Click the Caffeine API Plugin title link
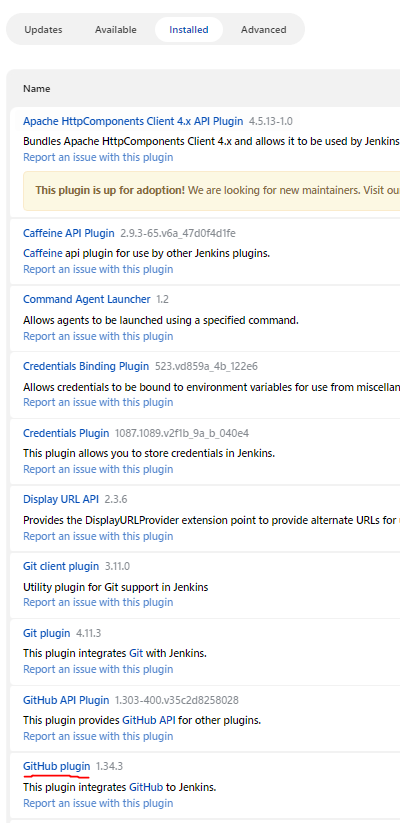The height and width of the screenshot is (823, 400). coord(69,233)
